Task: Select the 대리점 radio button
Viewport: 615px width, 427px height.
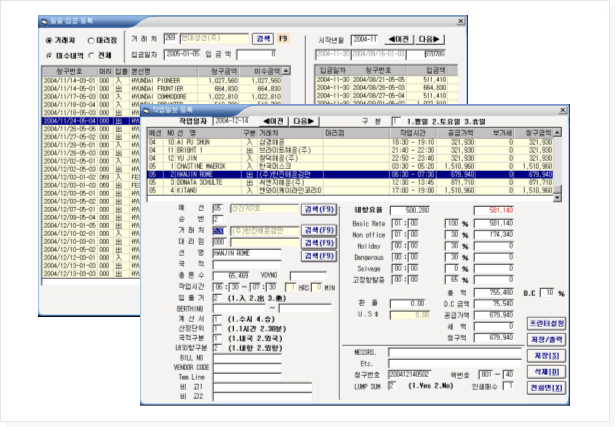Action: (95, 41)
